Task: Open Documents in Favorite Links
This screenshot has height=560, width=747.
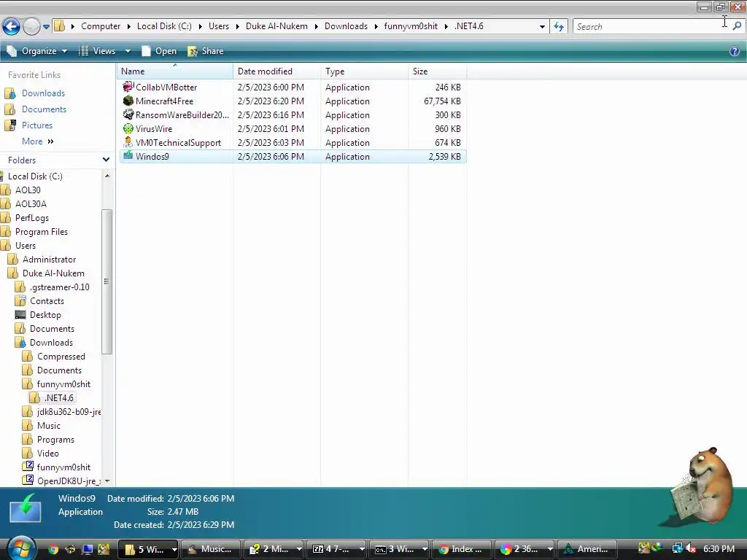Action: pos(44,109)
